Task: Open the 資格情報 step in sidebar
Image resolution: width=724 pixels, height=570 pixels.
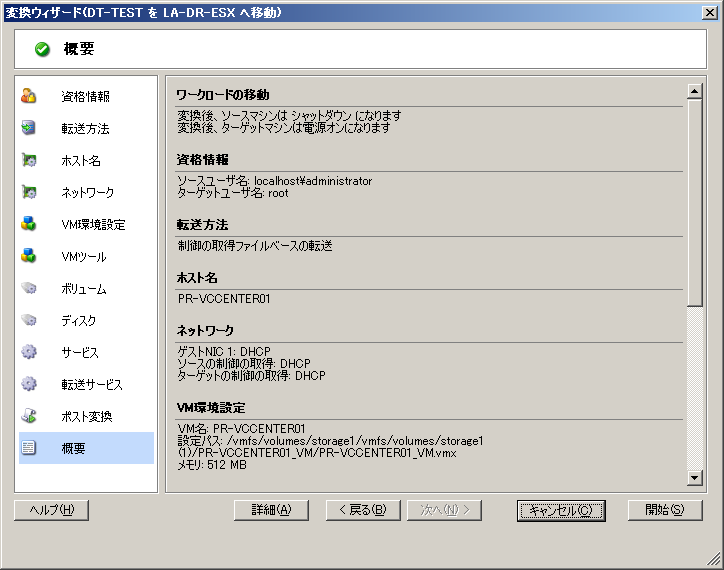Action: (85, 96)
